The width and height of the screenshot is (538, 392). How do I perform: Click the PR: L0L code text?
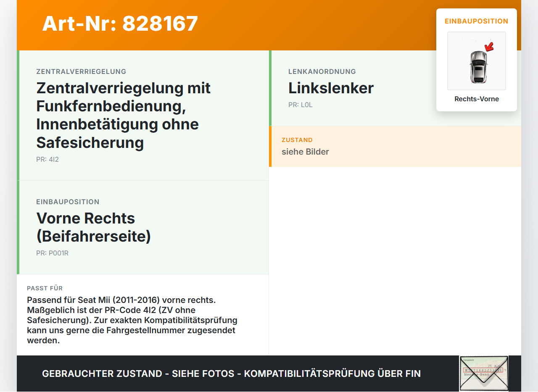301,105
